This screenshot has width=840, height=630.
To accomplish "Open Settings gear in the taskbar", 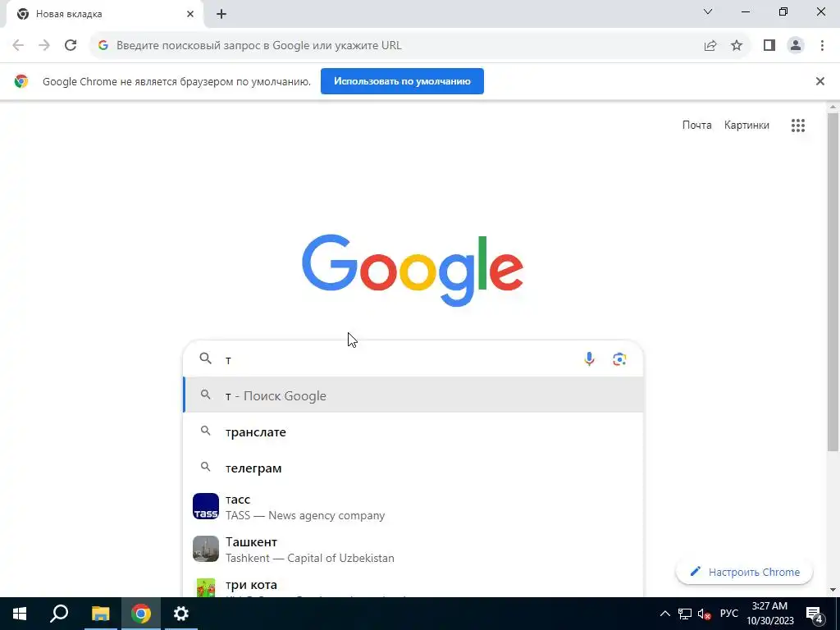I will tap(181, 614).
